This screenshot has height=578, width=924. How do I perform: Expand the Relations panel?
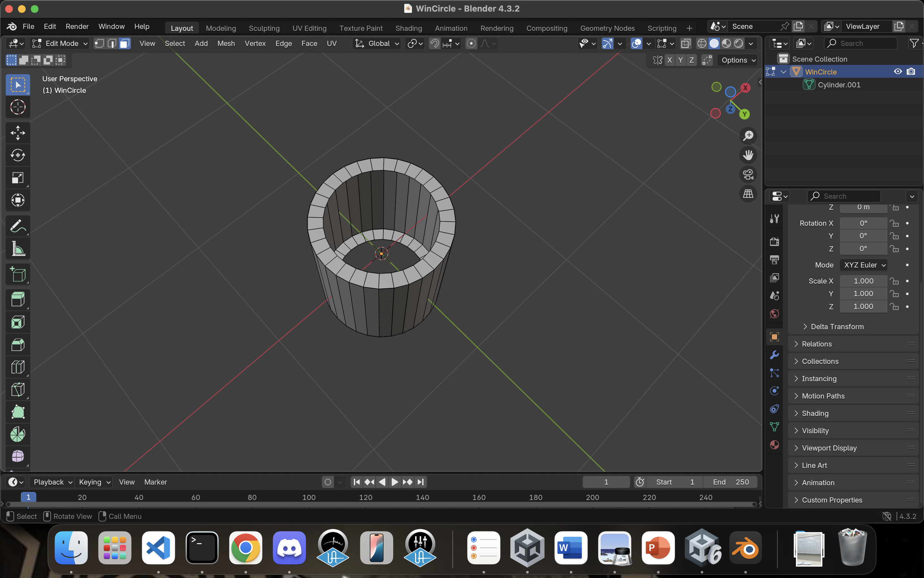(853, 344)
